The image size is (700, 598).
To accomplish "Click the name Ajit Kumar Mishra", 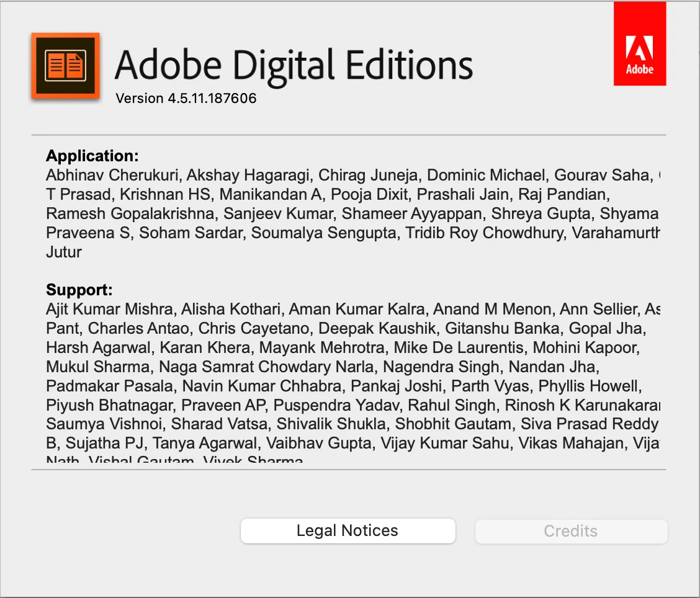I will 109,309.
